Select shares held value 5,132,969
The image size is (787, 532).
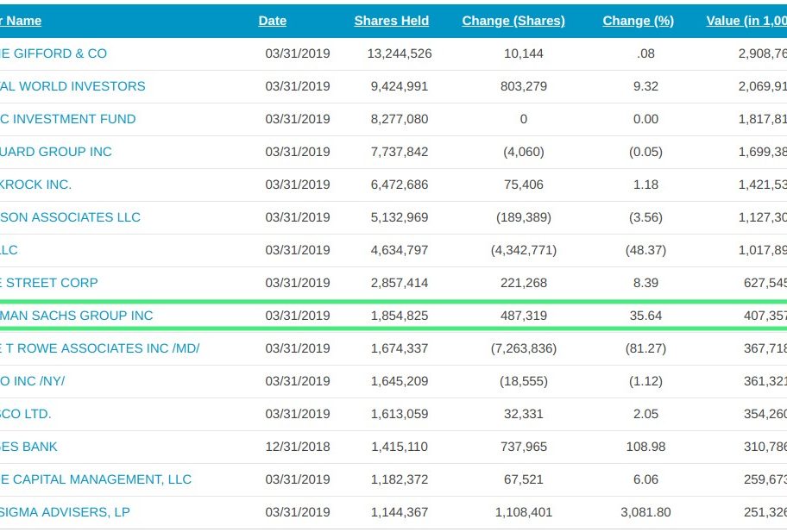pyautogui.click(x=400, y=217)
